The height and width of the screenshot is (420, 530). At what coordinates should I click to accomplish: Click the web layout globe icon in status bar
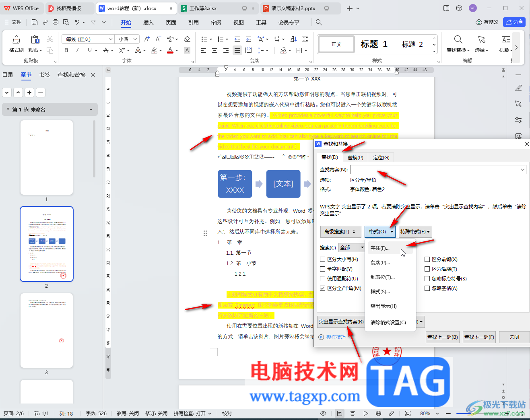378,413
